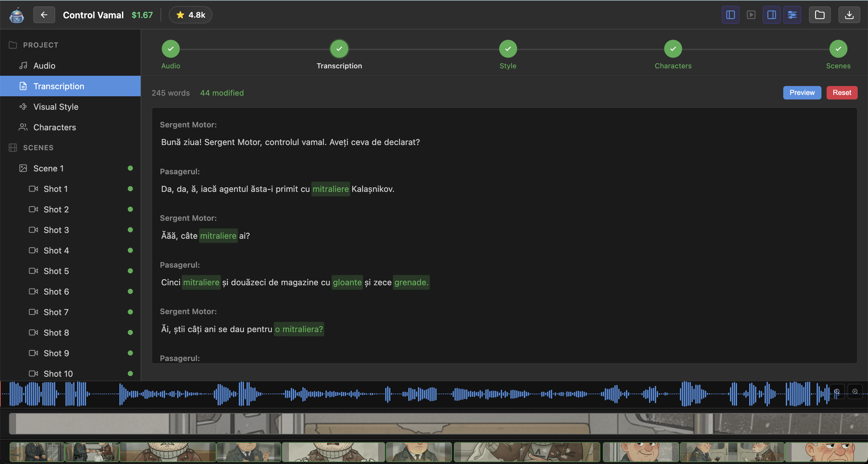This screenshot has height=464, width=868.
Task: Toggle the right sidebar panel icon
Action: (x=771, y=15)
